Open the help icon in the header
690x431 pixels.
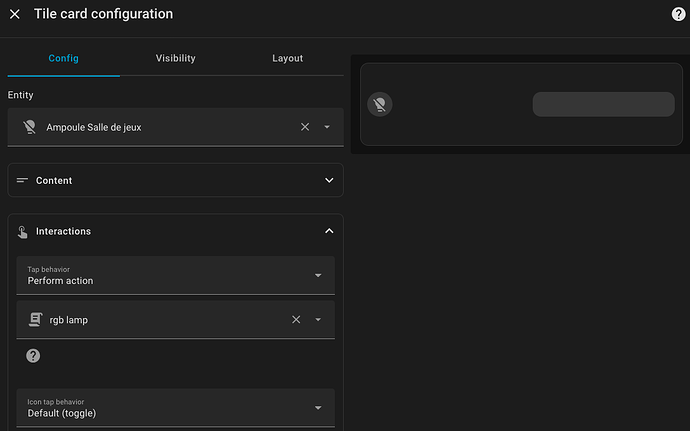677,14
